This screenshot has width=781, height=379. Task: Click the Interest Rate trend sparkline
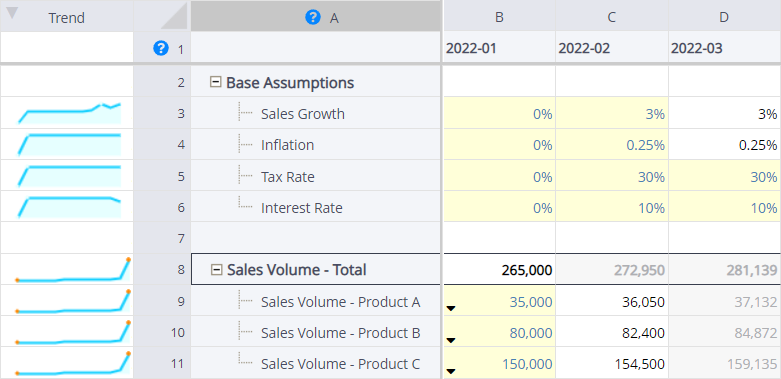[x=69, y=207]
